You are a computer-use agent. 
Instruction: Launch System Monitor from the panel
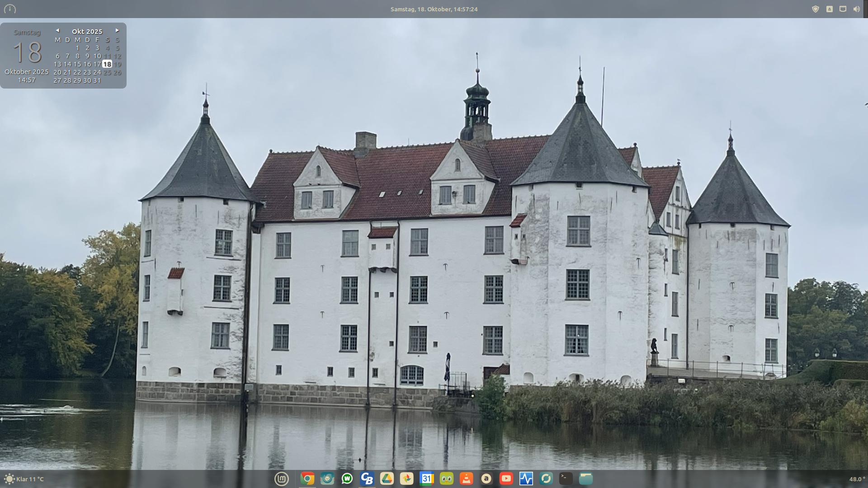[526, 479]
